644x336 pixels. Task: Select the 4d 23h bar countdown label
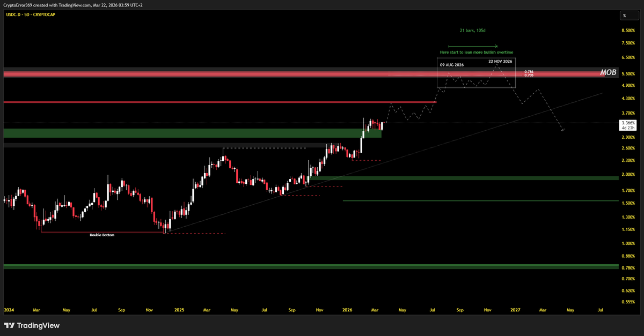point(628,128)
